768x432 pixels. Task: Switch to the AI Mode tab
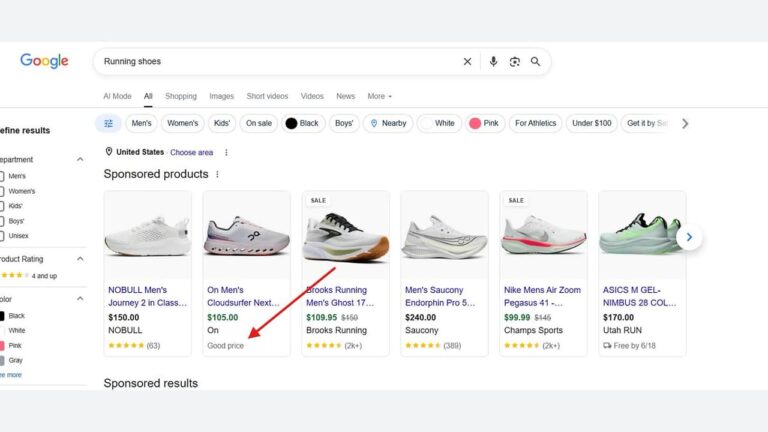(x=117, y=96)
